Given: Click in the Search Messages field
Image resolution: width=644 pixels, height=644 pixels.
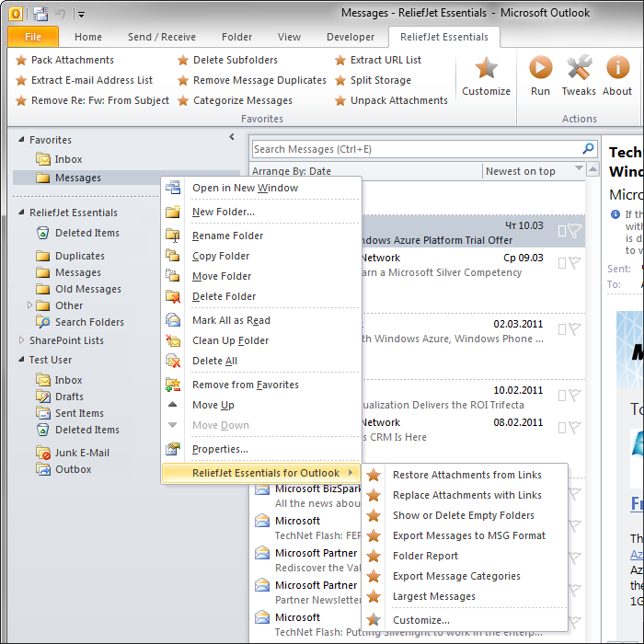Looking at the screenshot, I should pyautogui.click(x=417, y=149).
